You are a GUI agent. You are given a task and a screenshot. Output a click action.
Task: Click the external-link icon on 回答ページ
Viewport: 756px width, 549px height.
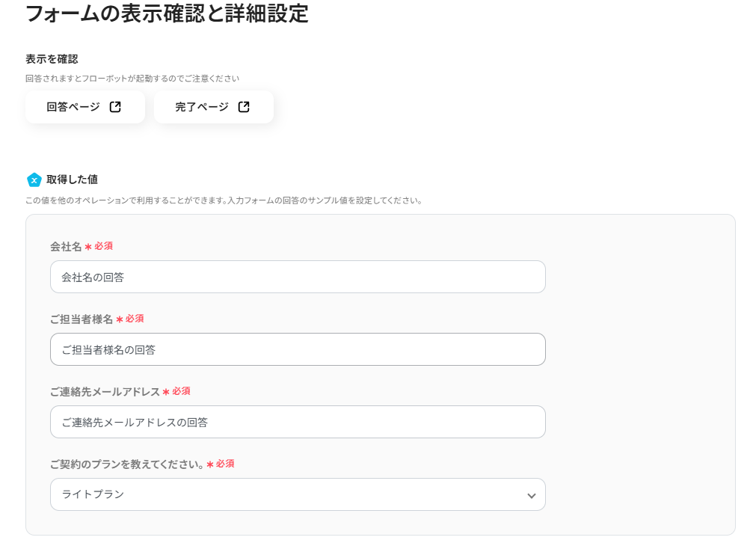pyautogui.click(x=115, y=107)
